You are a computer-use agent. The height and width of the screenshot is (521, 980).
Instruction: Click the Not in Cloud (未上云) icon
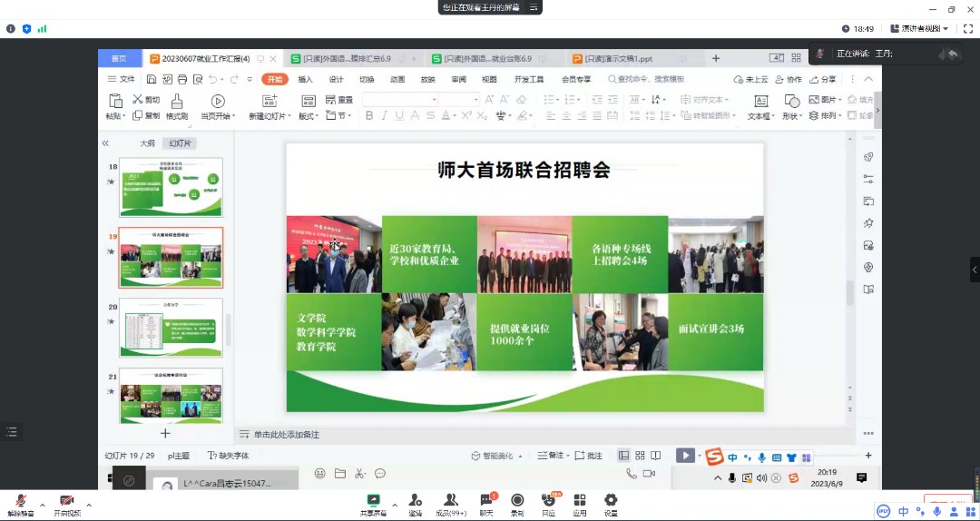[x=738, y=80]
